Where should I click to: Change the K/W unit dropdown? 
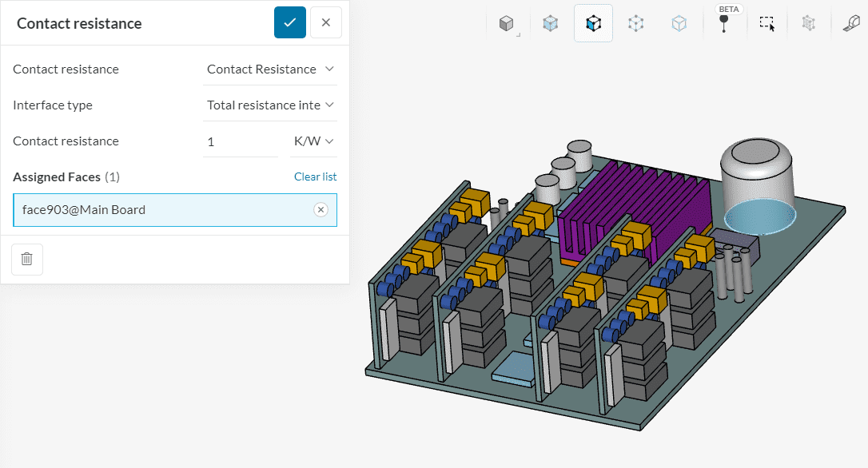[313, 141]
